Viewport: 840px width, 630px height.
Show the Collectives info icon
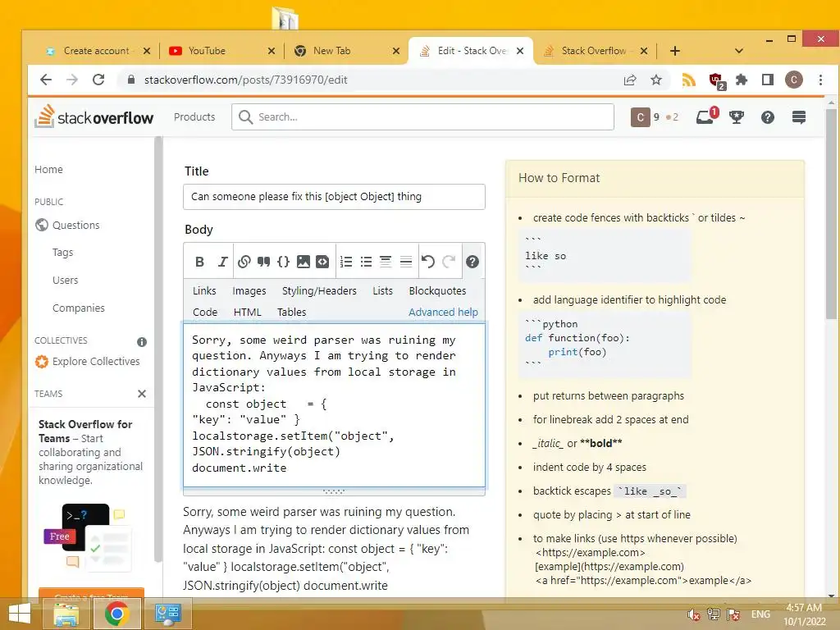(x=142, y=342)
